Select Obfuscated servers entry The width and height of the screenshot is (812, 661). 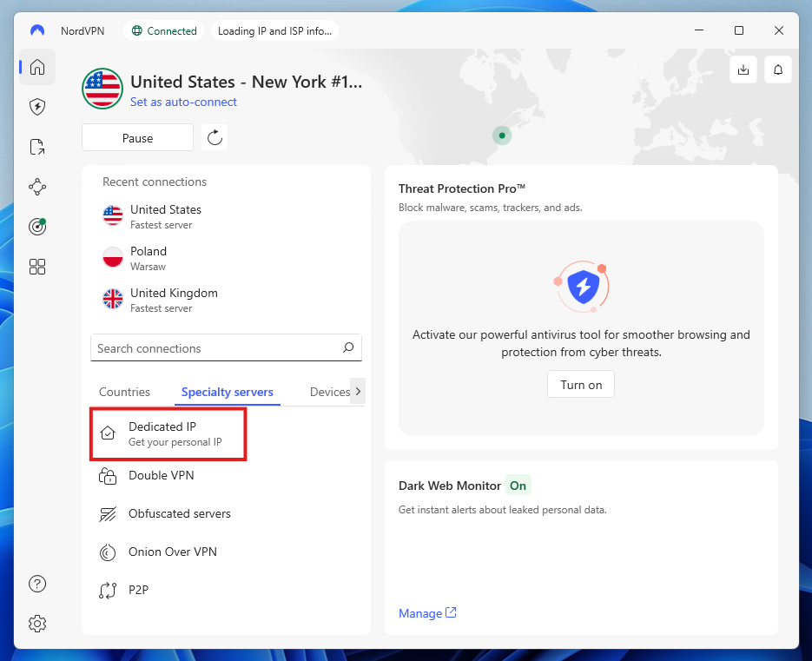click(226, 514)
